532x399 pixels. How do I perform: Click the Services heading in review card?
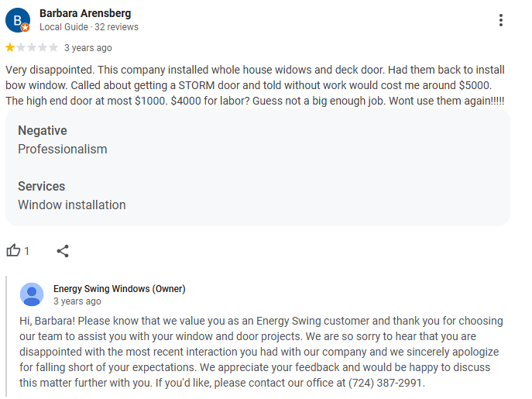click(x=41, y=186)
